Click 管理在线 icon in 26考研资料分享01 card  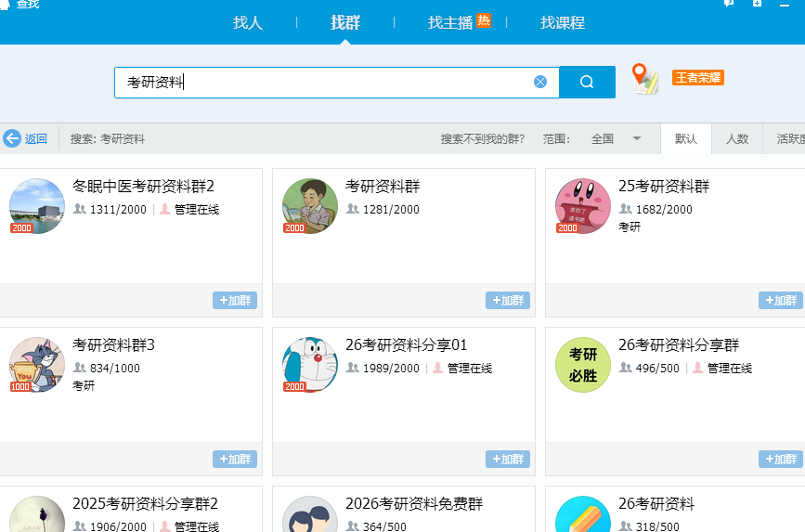point(438,368)
